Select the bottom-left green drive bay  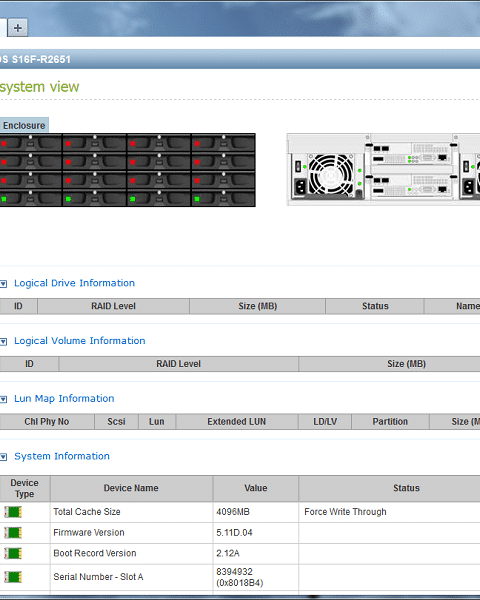(x=30, y=198)
